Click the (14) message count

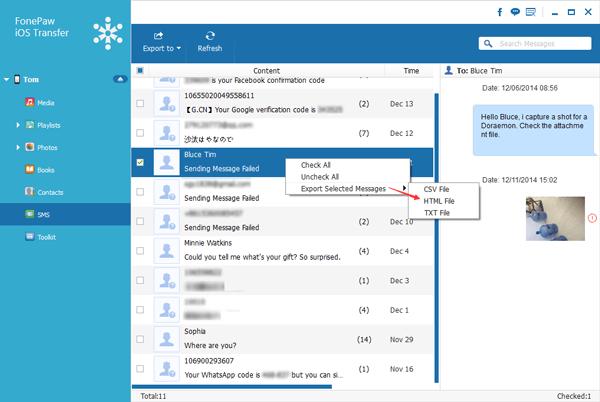364,339
